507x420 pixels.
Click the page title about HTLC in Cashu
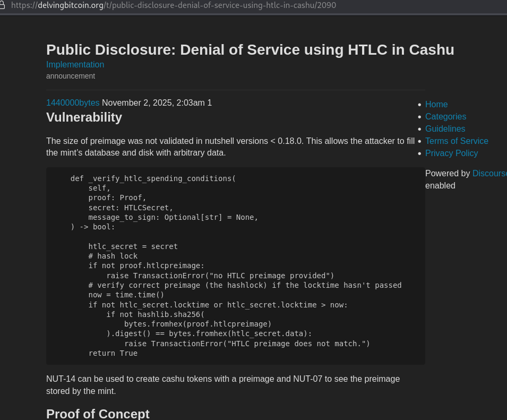250,50
